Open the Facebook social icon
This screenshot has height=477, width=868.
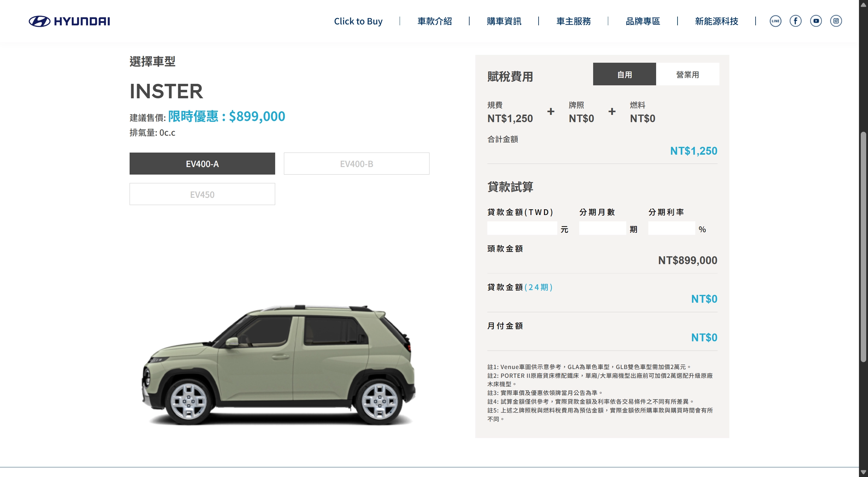[x=796, y=21]
